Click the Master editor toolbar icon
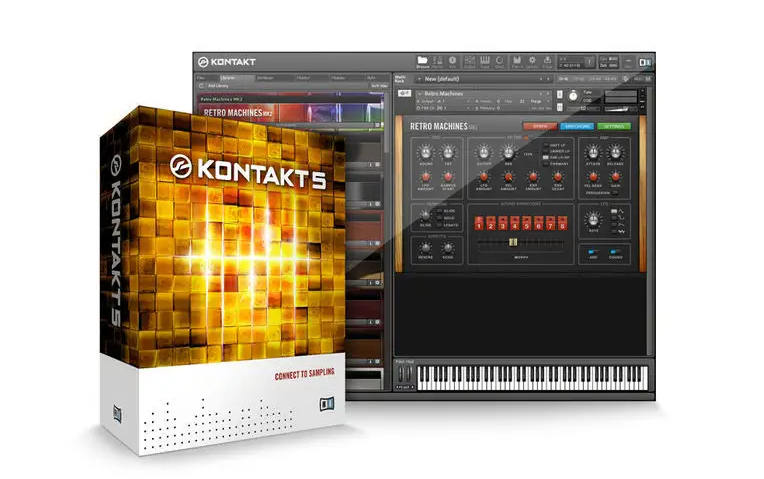 tap(438, 62)
